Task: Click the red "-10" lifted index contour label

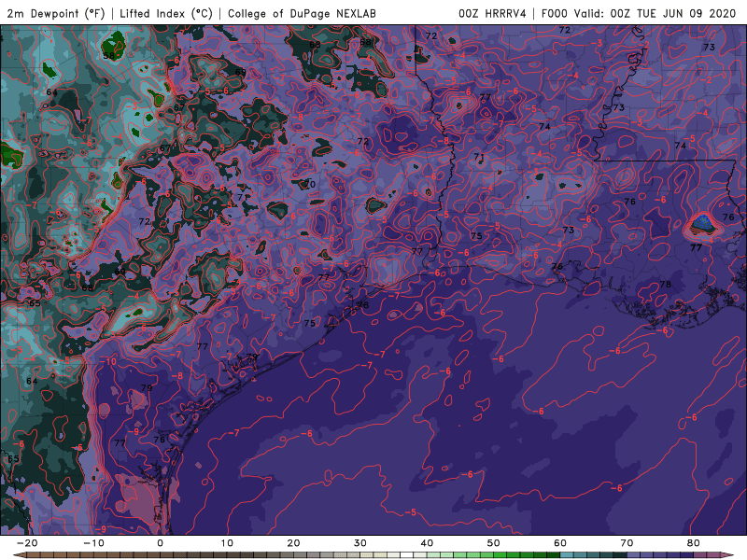Action: pyautogui.click(x=108, y=361)
